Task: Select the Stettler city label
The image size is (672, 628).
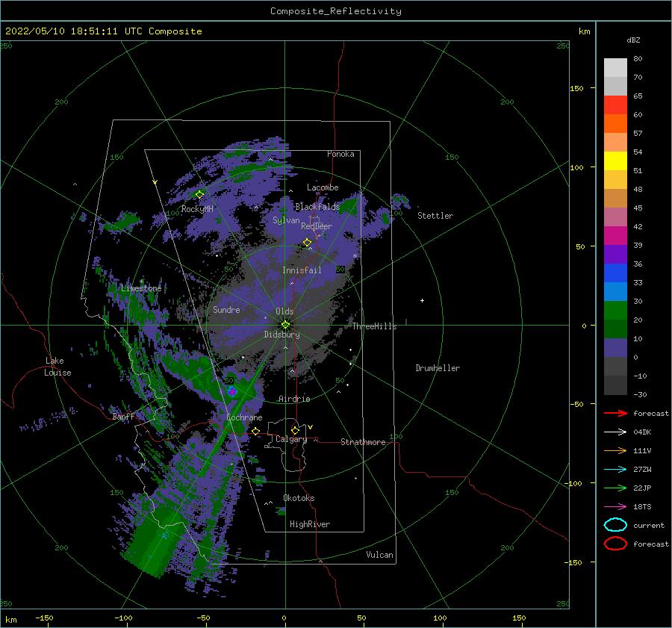Action: pos(435,216)
